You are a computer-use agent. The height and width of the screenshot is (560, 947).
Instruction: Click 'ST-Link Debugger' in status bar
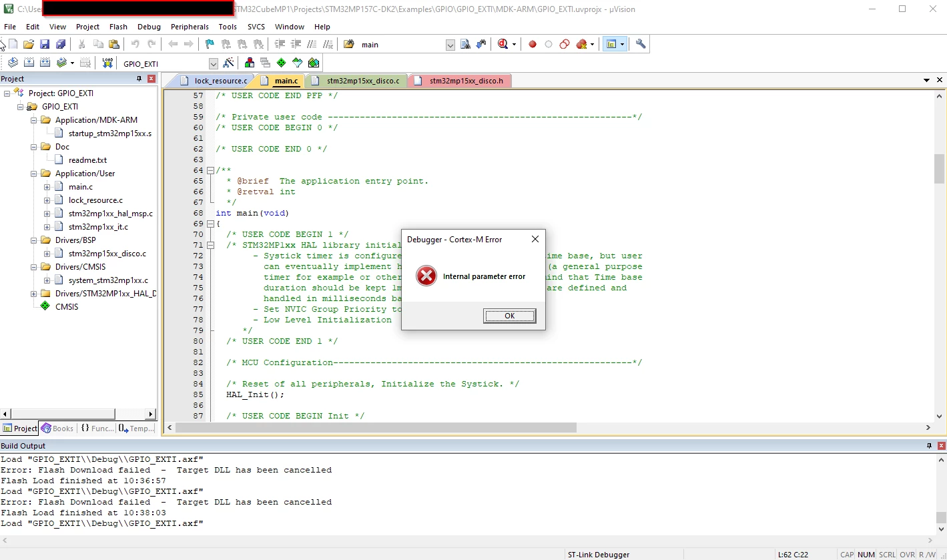click(599, 555)
